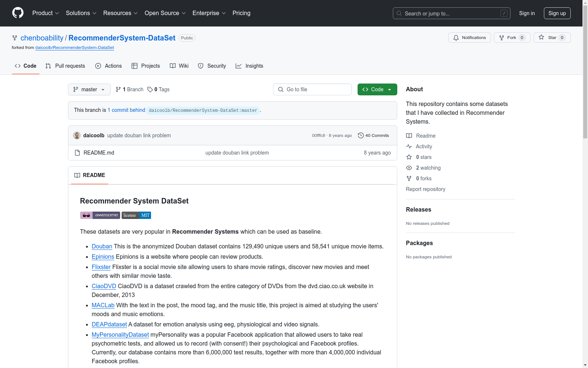The width and height of the screenshot is (588, 368).
Task: Click the Sign in link
Action: pyautogui.click(x=527, y=13)
